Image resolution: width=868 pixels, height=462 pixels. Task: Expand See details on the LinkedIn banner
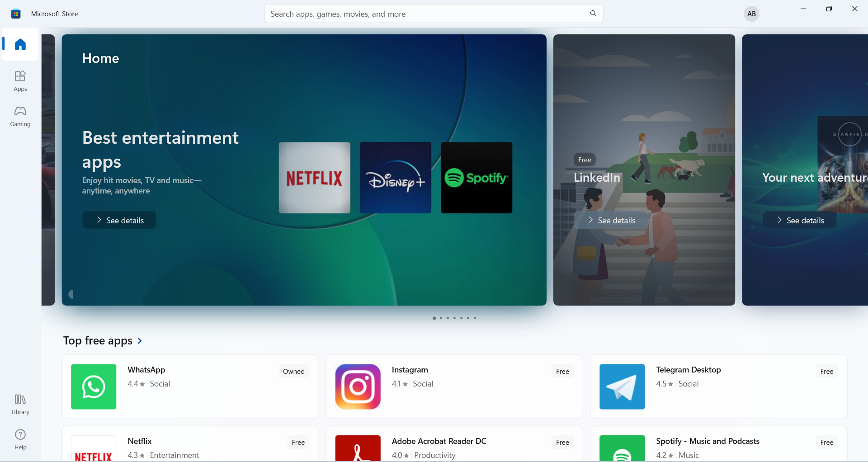tap(611, 220)
